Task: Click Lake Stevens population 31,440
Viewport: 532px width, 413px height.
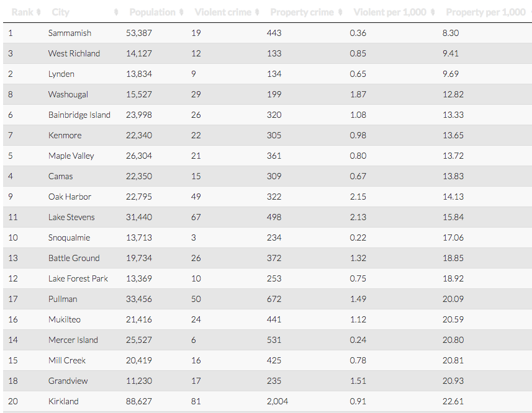Action: (140, 217)
